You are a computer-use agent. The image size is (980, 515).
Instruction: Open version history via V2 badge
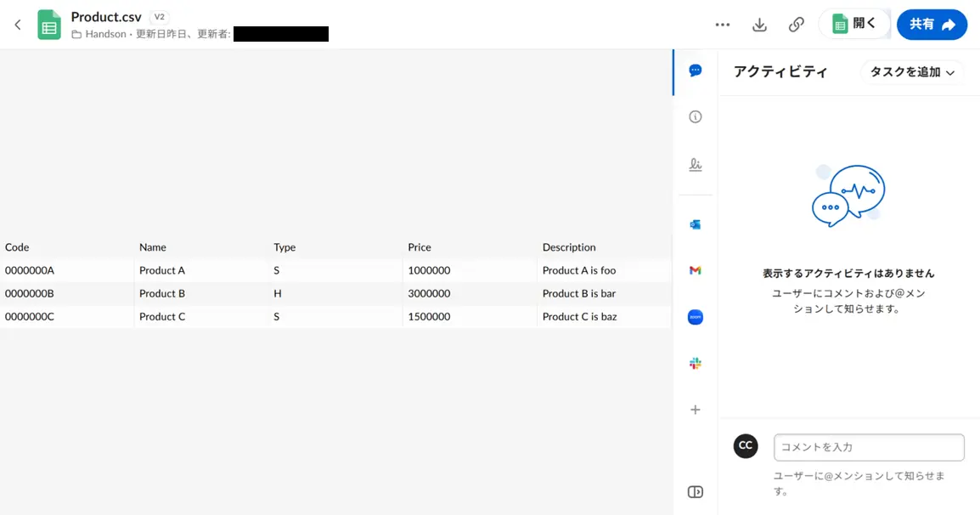[160, 17]
